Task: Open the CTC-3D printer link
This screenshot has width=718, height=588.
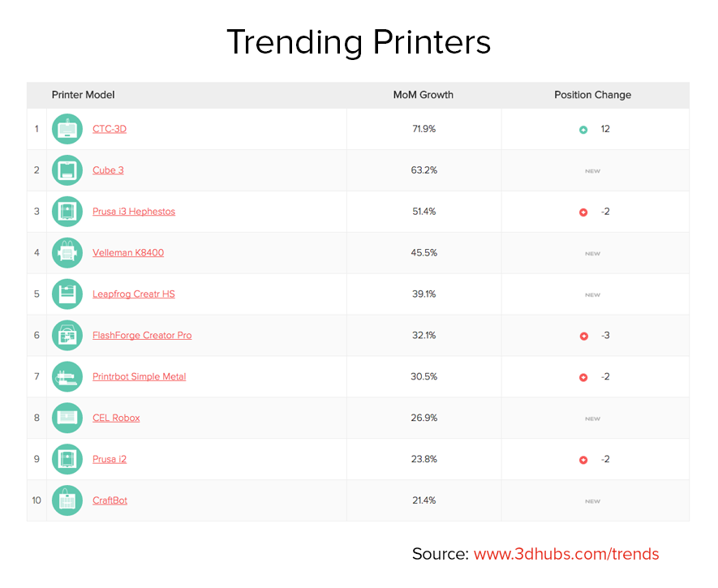Action: coord(110,129)
